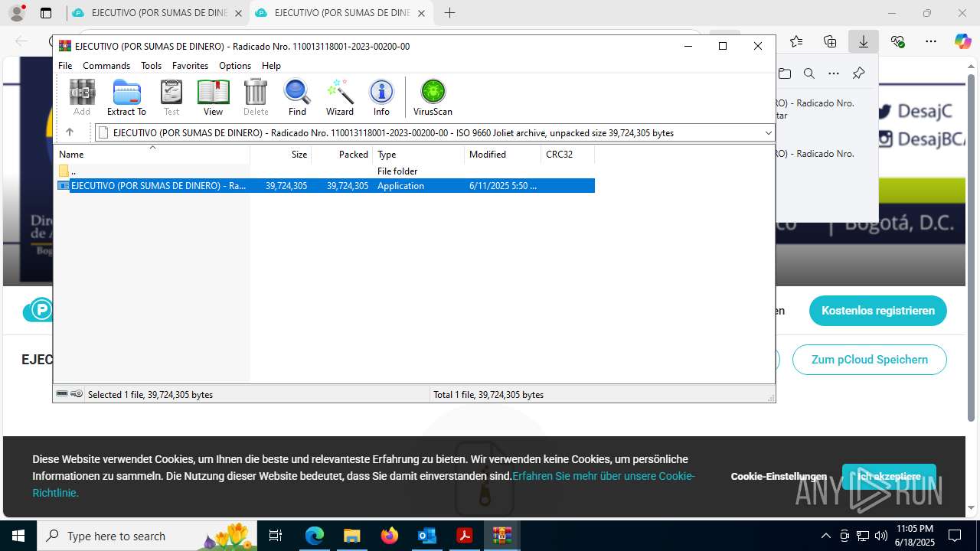Image resolution: width=980 pixels, height=551 pixels.
Task: Open Adobe Acrobat from the taskbar
Action: click(464, 536)
